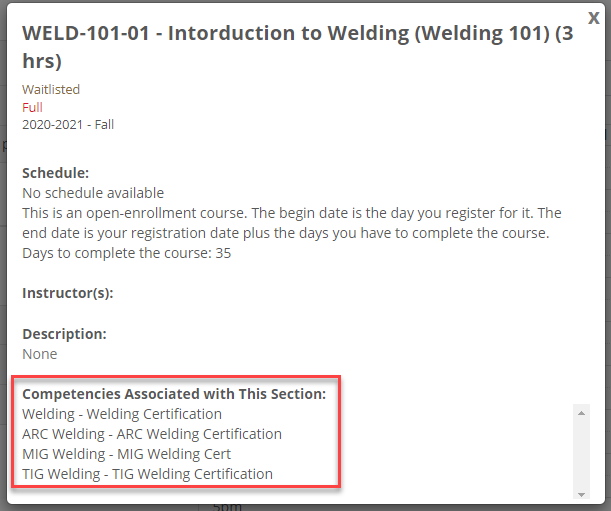Image resolution: width=611 pixels, height=511 pixels.
Task: Click the Description heading
Action: pyautogui.click(x=64, y=334)
